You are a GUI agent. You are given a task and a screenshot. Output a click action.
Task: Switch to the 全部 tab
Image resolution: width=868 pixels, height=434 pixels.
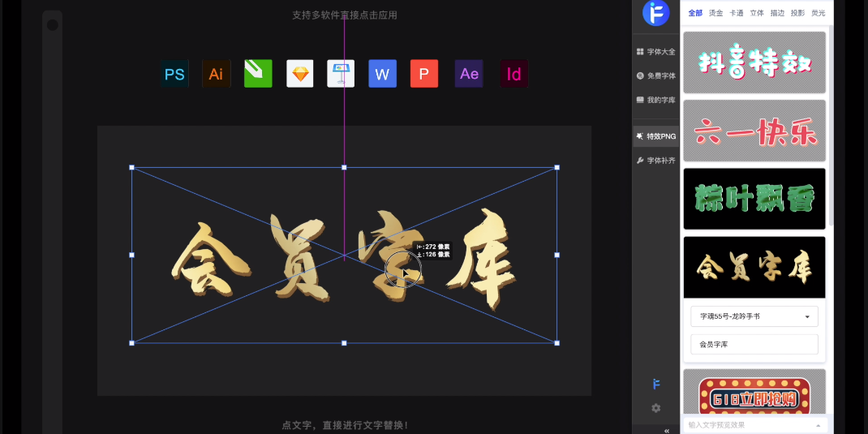(x=695, y=13)
